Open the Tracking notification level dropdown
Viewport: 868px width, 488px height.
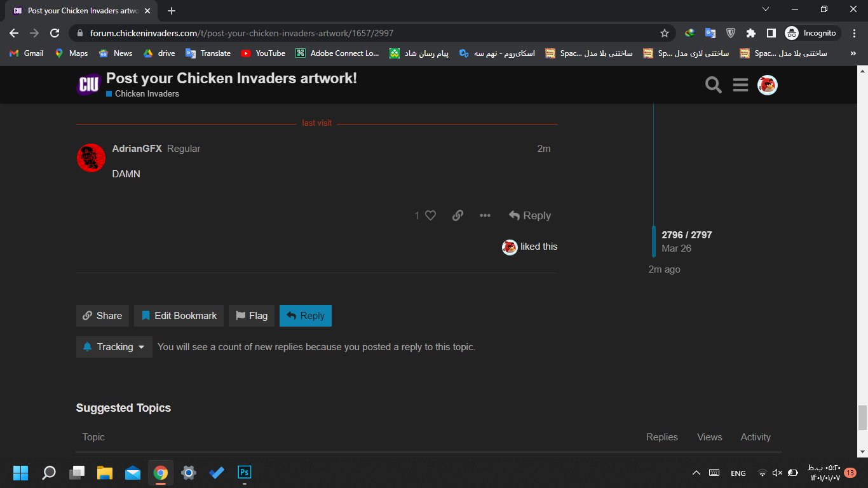(x=114, y=347)
